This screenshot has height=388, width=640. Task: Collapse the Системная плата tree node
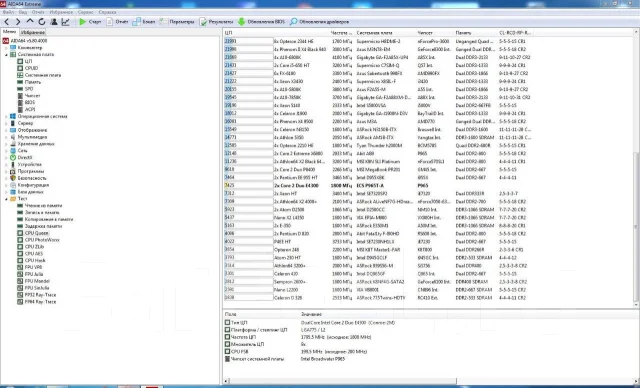coord(6,54)
